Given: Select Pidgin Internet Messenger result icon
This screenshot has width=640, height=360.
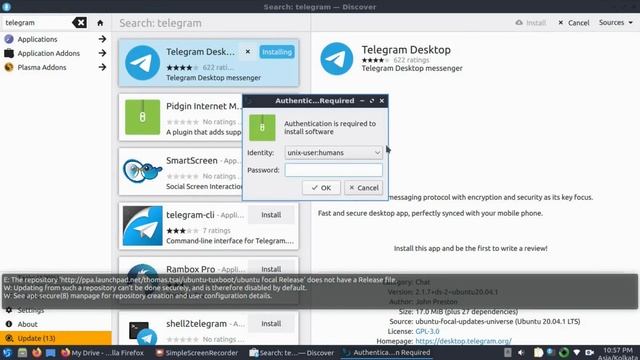Looking at the screenshot, I should [142, 117].
